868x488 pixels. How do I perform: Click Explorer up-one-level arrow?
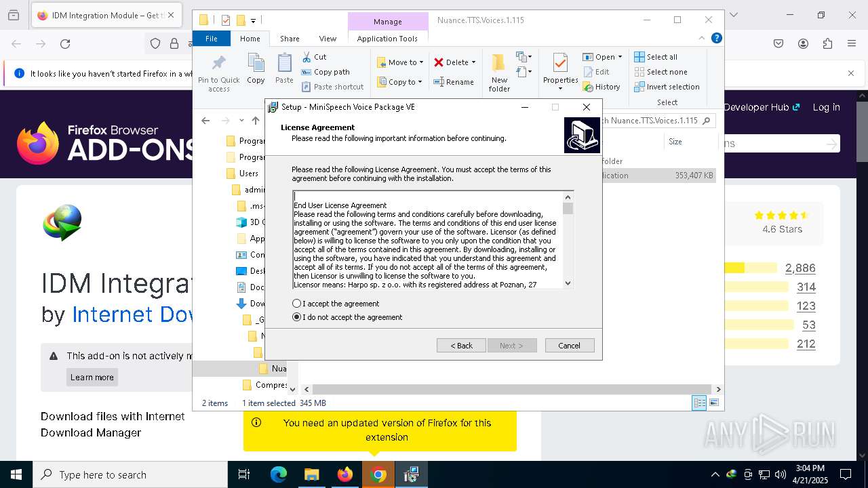click(255, 121)
